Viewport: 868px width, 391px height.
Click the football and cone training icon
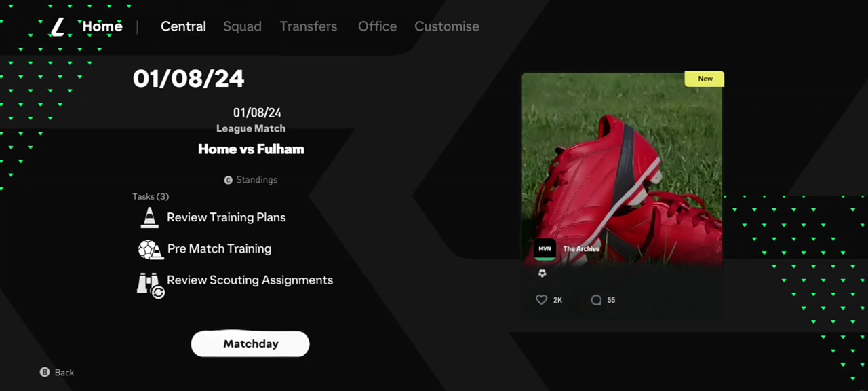[151, 249]
